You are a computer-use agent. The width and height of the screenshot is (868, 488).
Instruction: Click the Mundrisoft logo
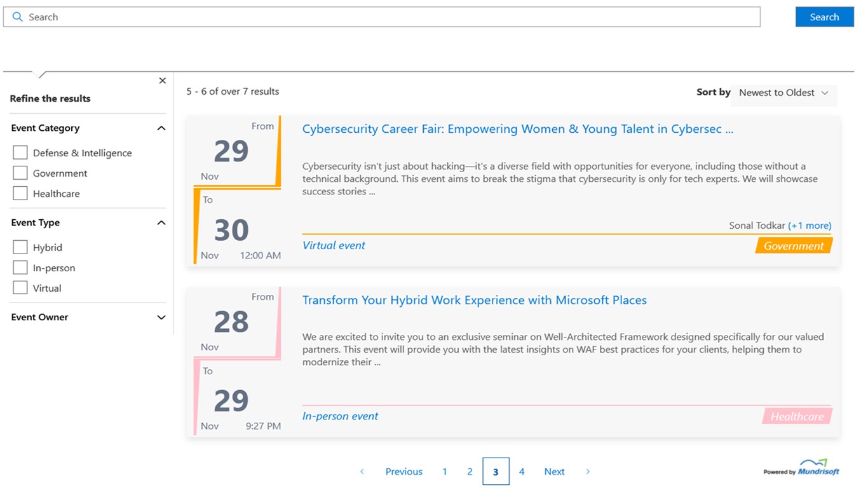pyautogui.click(x=801, y=468)
